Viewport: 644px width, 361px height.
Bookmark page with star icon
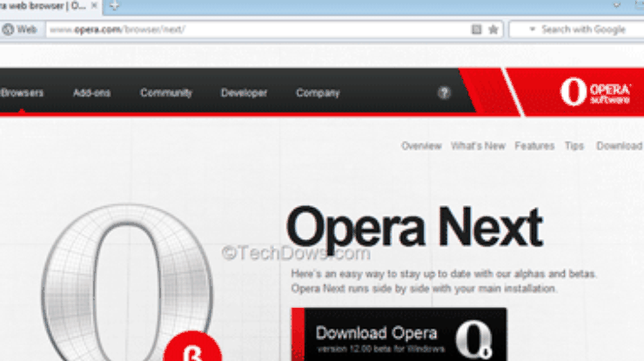(x=493, y=30)
